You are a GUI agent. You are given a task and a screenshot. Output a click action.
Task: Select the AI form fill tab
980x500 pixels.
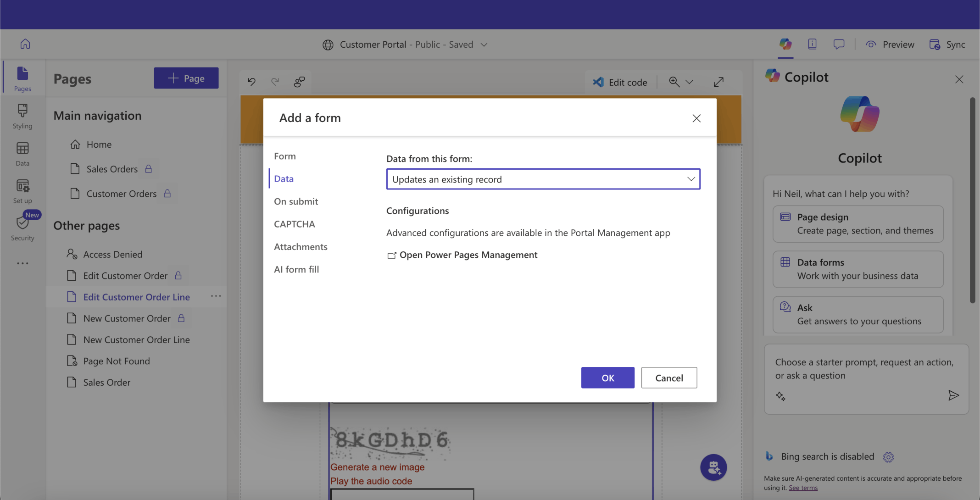(296, 269)
